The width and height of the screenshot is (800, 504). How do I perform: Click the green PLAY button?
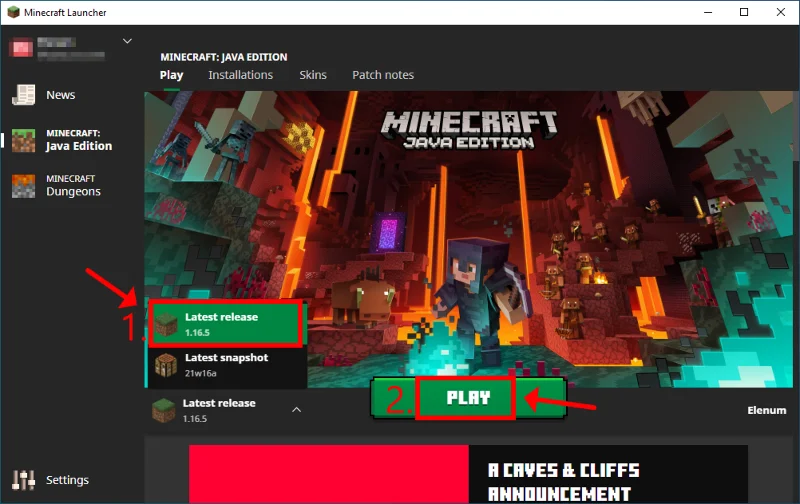(x=468, y=398)
